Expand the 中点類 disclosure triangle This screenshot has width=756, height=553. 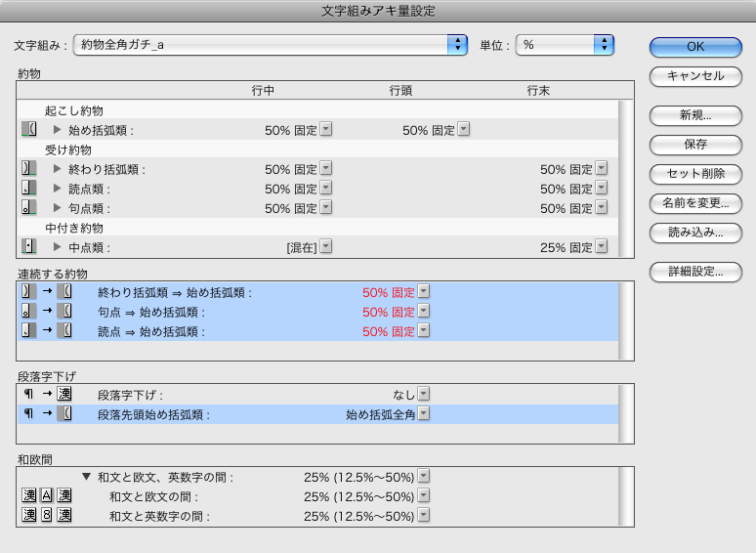(x=57, y=247)
